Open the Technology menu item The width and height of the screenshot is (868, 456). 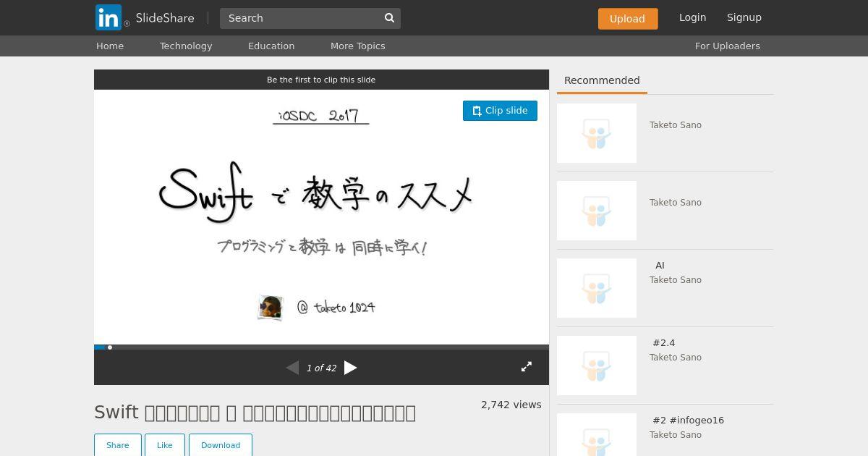coord(186,46)
